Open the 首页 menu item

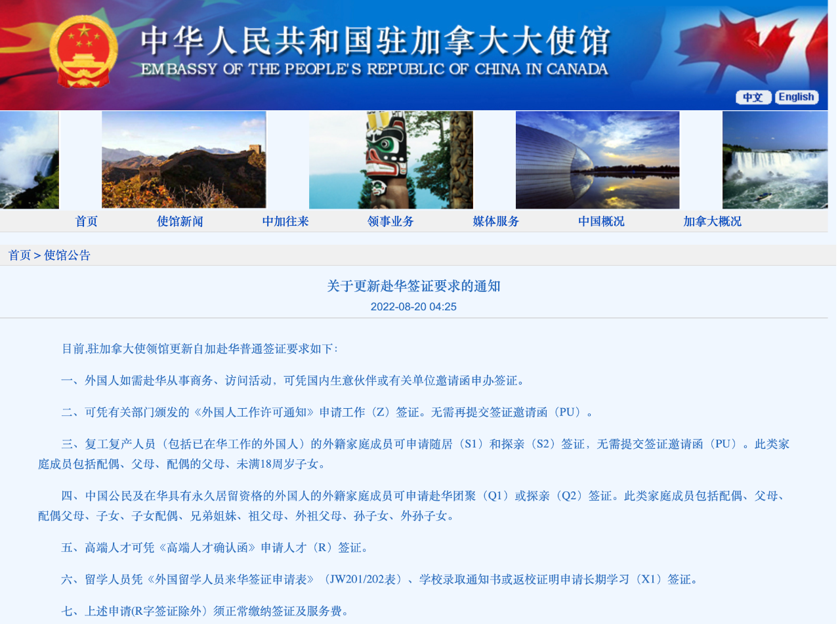click(x=86, y=221)
